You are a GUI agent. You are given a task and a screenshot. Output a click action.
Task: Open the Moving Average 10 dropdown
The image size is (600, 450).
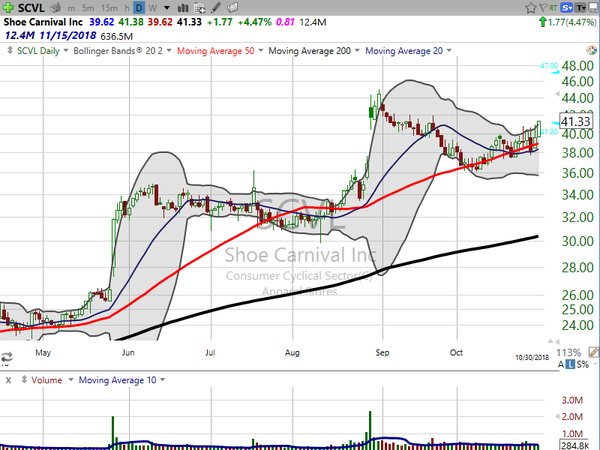click(x=163, y=380)
